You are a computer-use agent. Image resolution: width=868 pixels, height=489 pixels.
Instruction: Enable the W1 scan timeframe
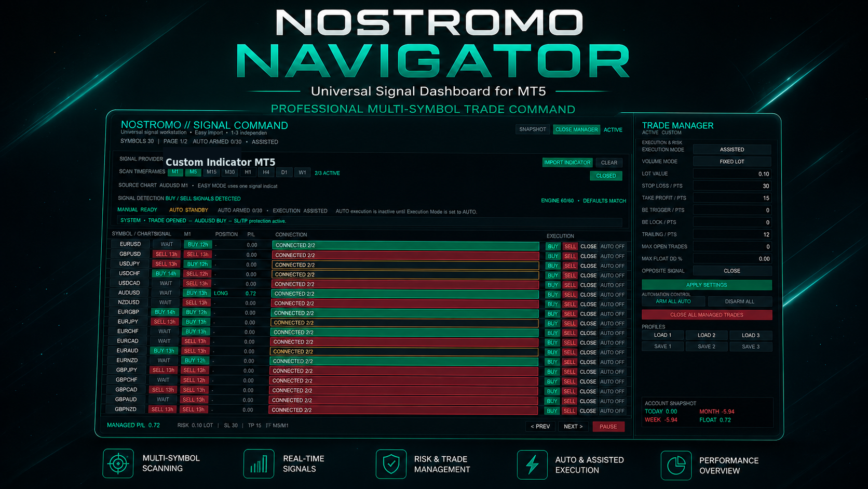pos(302,172)
